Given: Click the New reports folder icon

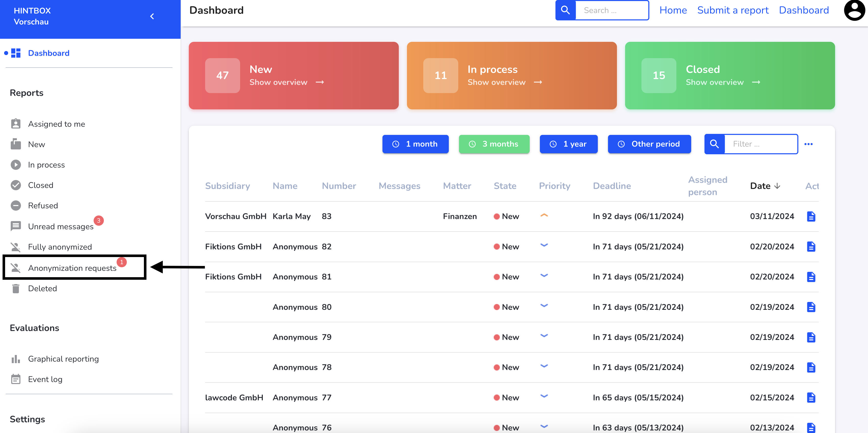Looking at the screenshot, I should pos(16,144).
